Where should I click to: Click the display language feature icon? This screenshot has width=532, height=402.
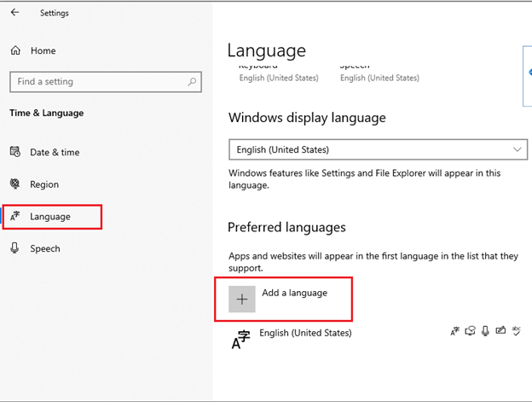[454, 331]
